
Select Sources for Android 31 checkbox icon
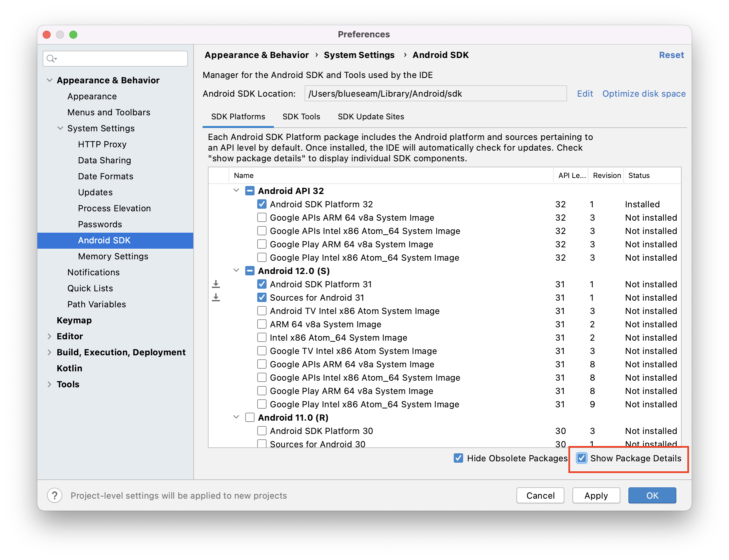tap(262, 298)
